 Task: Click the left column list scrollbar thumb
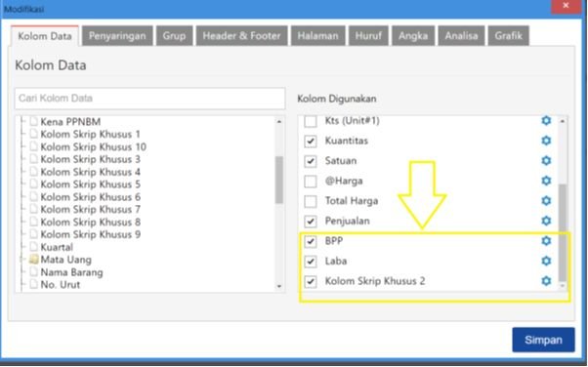pyautogui.click(x=279, y=180)
